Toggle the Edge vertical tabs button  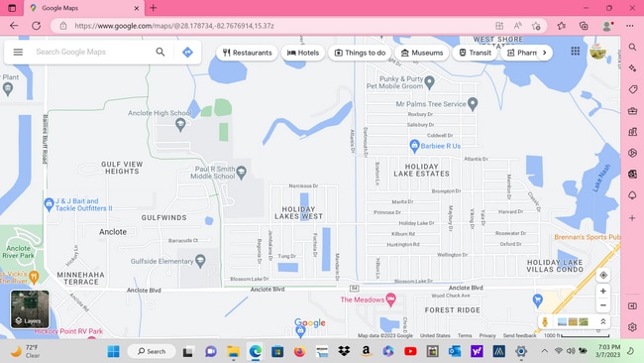pyautogui.click(x=12, y=8)
